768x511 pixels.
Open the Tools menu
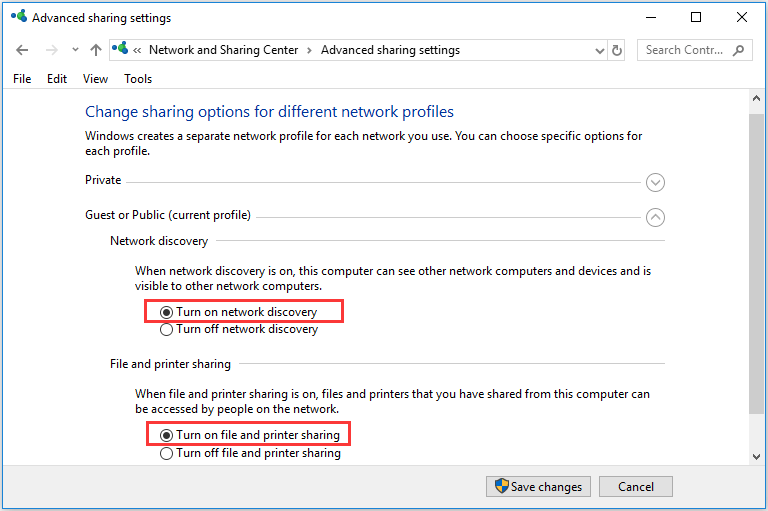[x=138, y=79]
